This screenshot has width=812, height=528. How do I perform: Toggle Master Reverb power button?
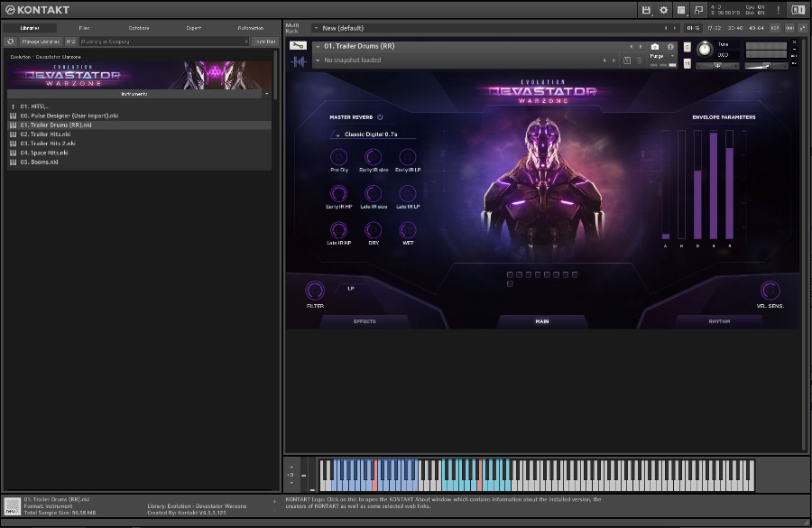click(x=380, y=116)
